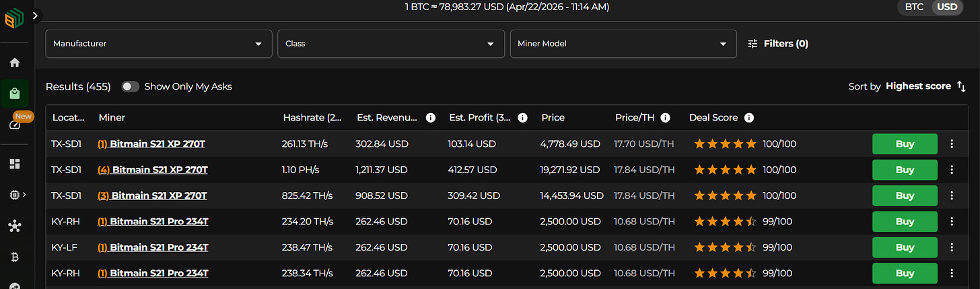Switch currency display to BTC

pyautogui.click(x=914, y=7)
